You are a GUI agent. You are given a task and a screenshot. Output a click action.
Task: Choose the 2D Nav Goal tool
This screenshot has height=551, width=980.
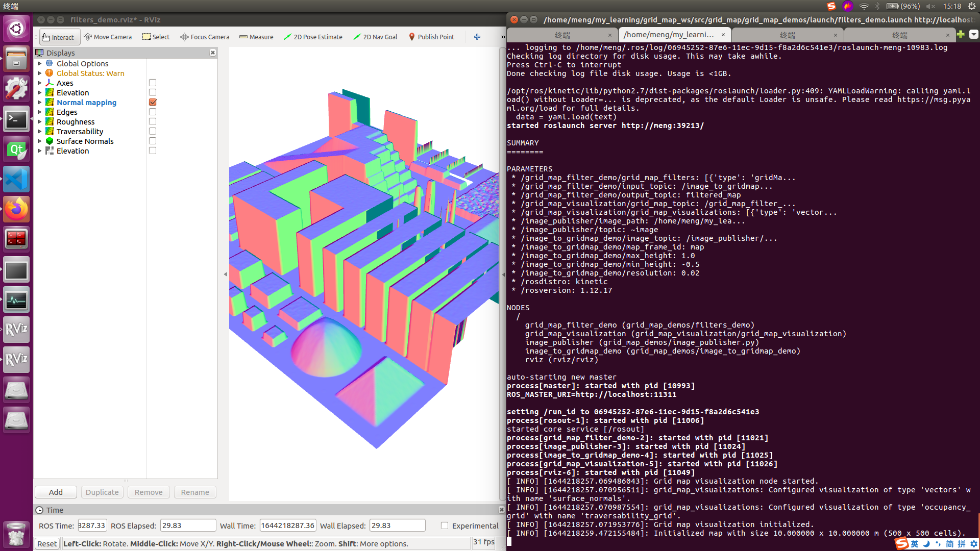coord(375,37)
